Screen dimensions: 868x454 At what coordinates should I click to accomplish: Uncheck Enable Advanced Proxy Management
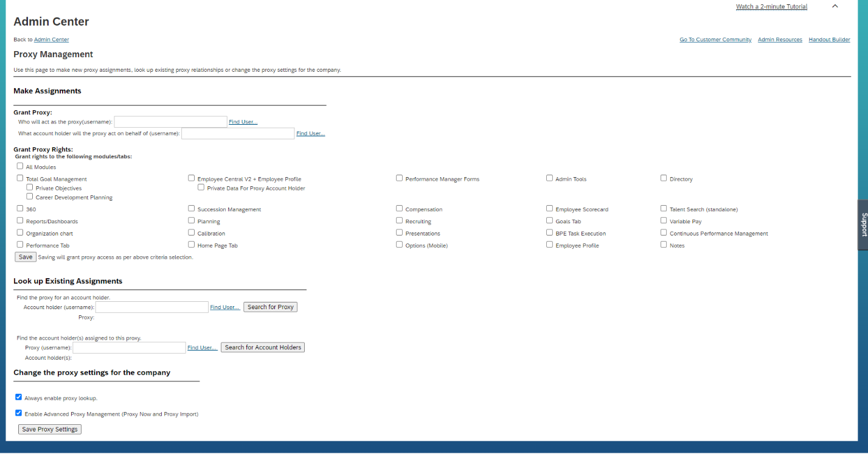[x=18, y=413]
